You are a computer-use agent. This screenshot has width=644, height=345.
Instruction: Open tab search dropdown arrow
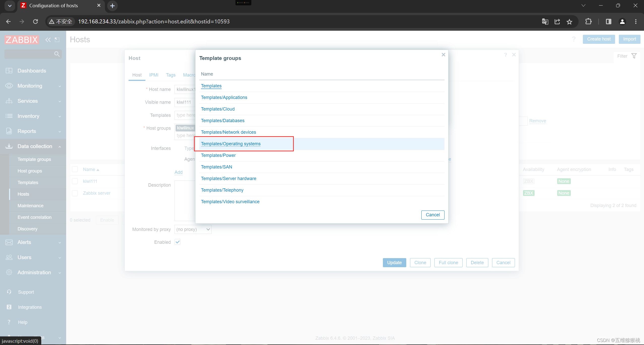[x=10, y=6]
